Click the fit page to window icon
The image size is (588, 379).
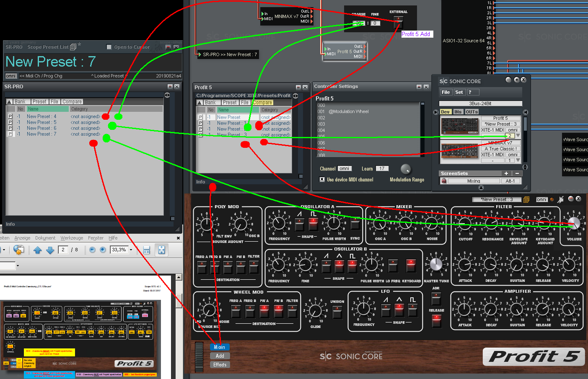(161, 250)
